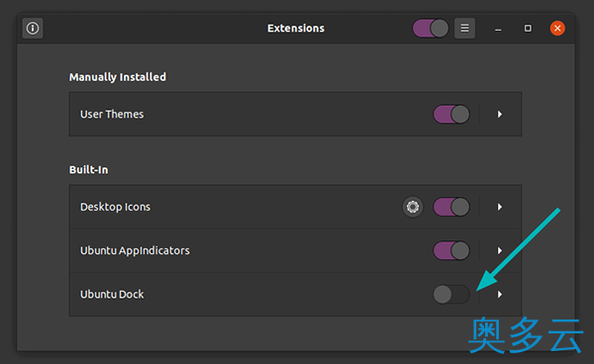Viewport: 594px width, 364px height.
Task: Click the Extensions window title
Action: click(x=296, y=29)
